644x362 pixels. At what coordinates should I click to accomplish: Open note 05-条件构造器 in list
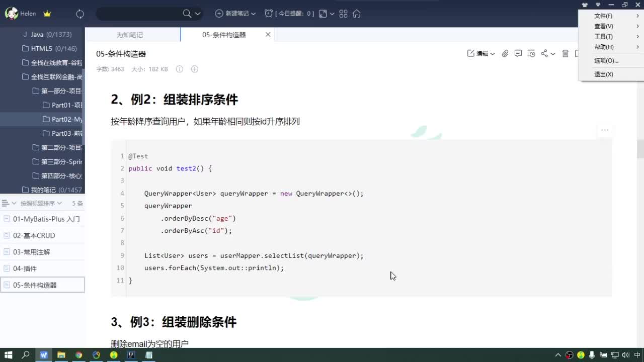tap(42, 285)
